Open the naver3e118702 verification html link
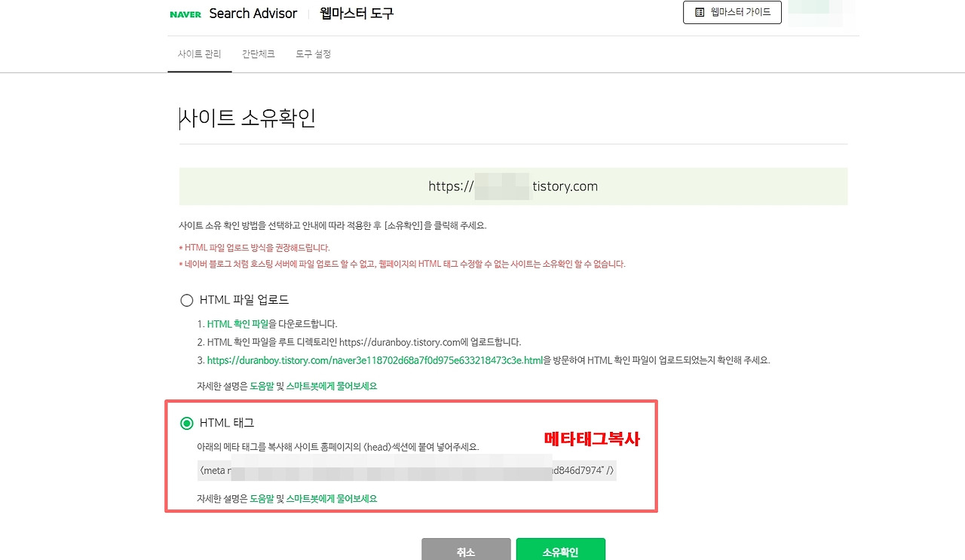 375,360
